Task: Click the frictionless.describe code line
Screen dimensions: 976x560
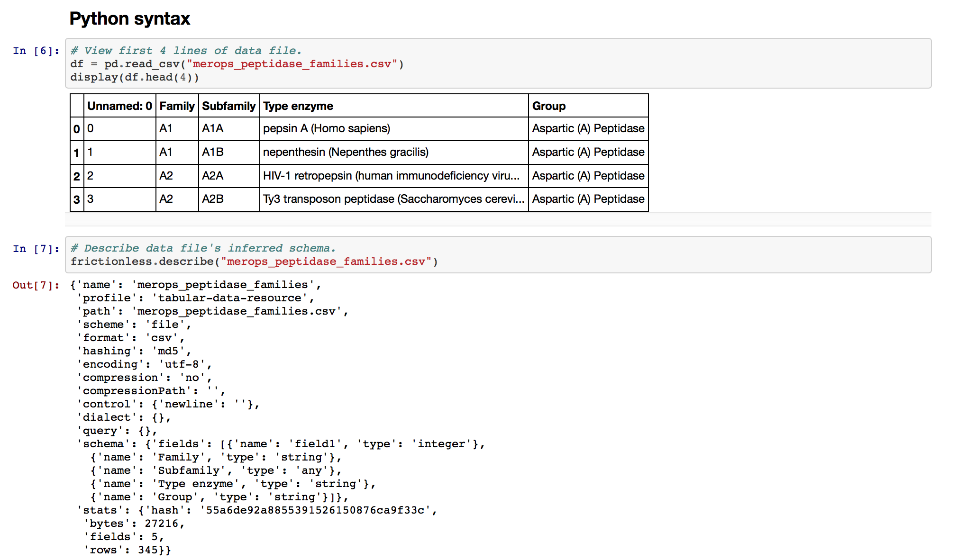Action: [254, 262]
